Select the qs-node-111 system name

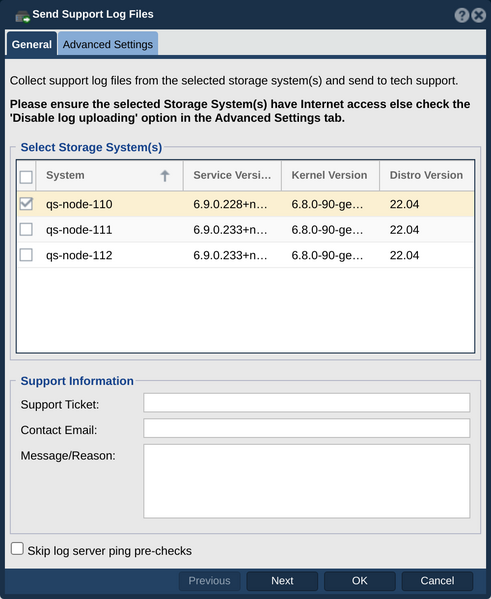pyautogui.click(x=79, y=230)
